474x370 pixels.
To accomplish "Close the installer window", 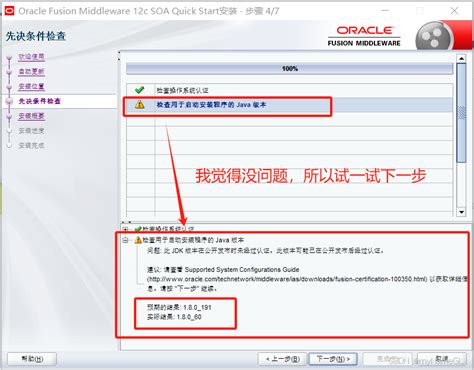I will [454, 11].
